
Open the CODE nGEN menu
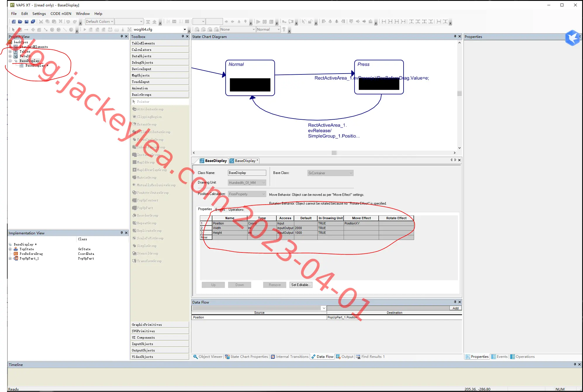61,13
